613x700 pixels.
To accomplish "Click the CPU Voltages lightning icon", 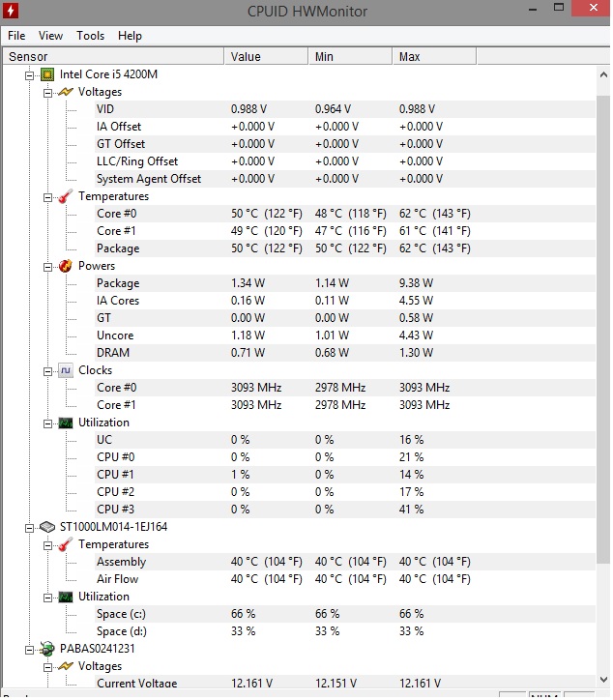I will click(65, 92).
